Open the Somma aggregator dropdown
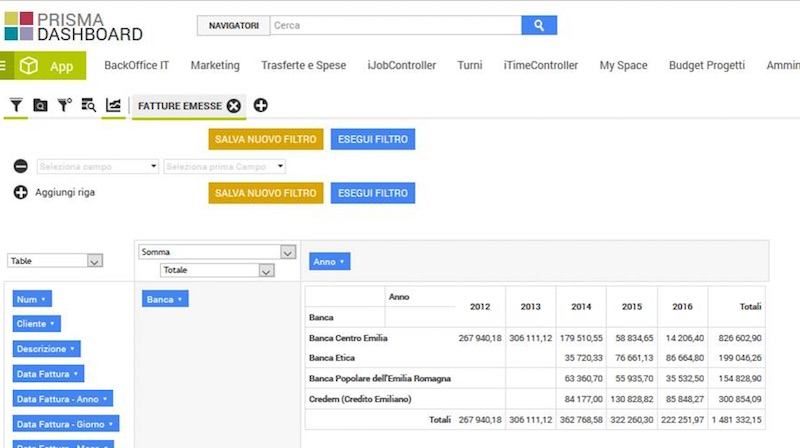The width and height of the screenshot is (800, 448). pos(217,252)
